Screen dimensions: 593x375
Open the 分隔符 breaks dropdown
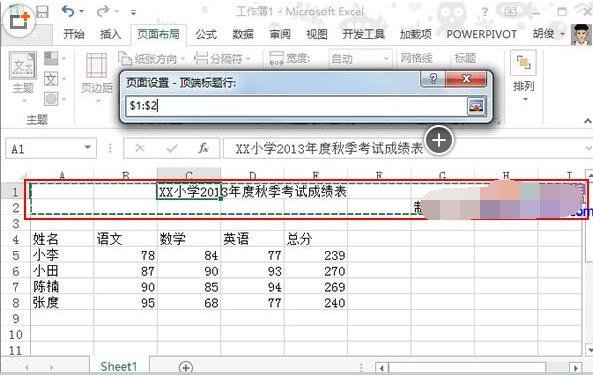222,59
